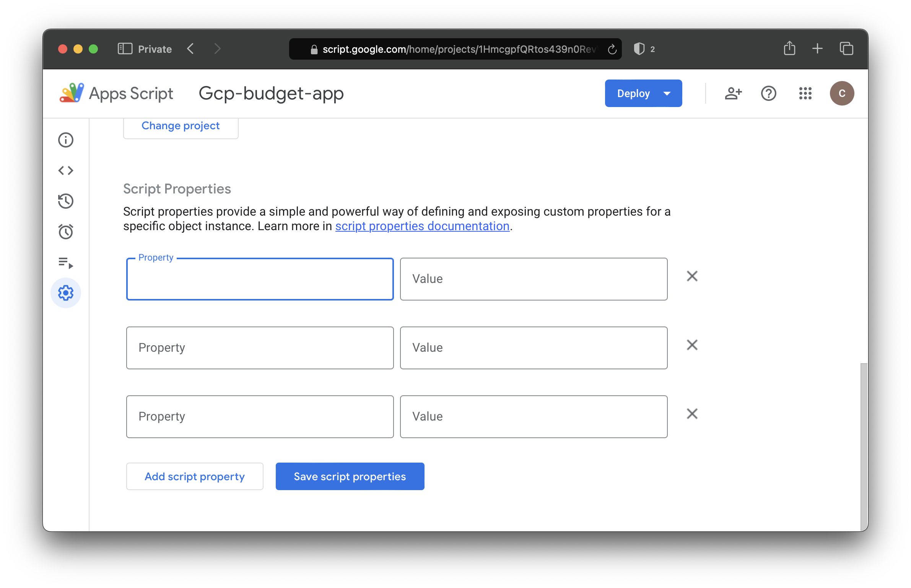Click the share project add-person icon
Image resolution: width=911 pixels, height=588 pixels.
point(733,93)
